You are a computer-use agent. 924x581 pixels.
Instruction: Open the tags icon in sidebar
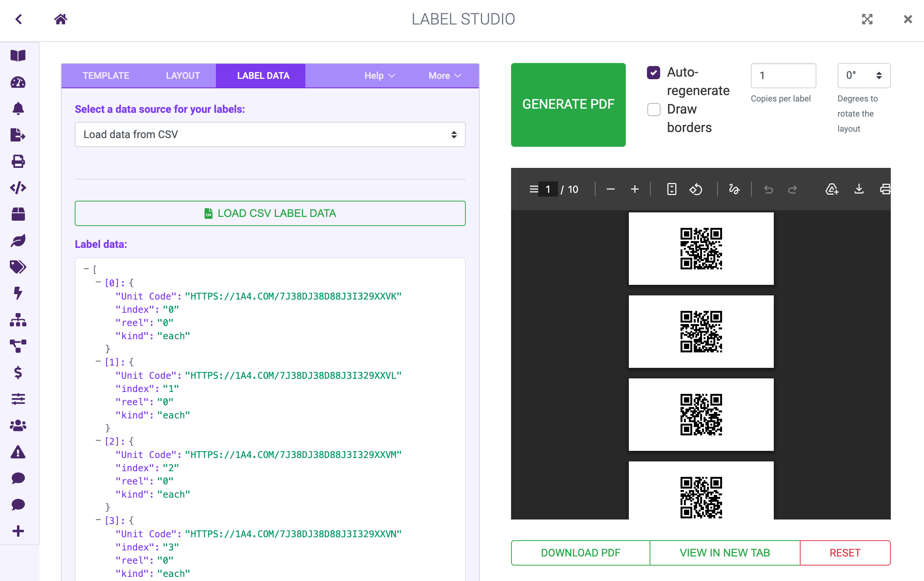pyautogui.click(x=18, y=267)
